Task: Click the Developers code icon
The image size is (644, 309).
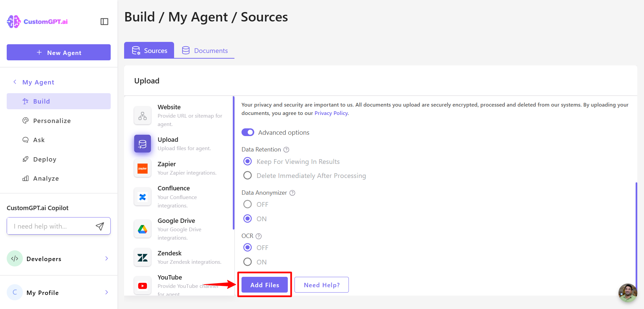Action: (15, 258)
